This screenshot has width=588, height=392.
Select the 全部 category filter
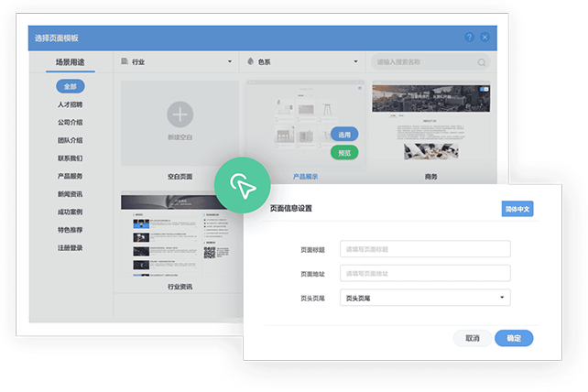tap(70, 86)
